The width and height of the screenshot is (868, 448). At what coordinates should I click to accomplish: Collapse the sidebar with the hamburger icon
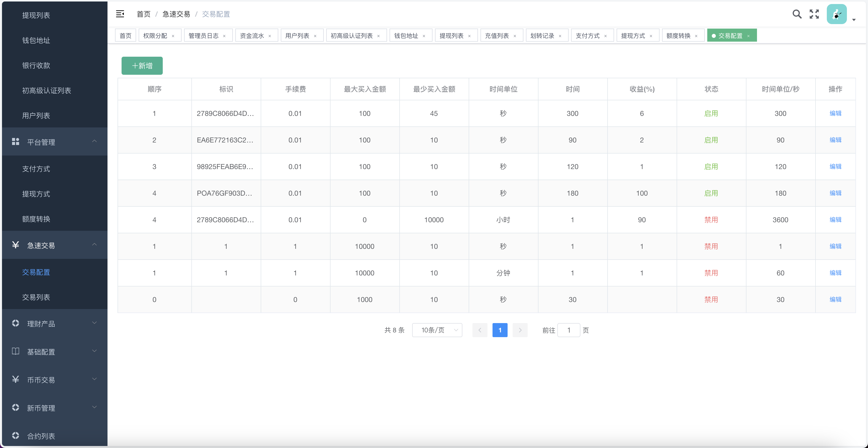tap(120, 14)
